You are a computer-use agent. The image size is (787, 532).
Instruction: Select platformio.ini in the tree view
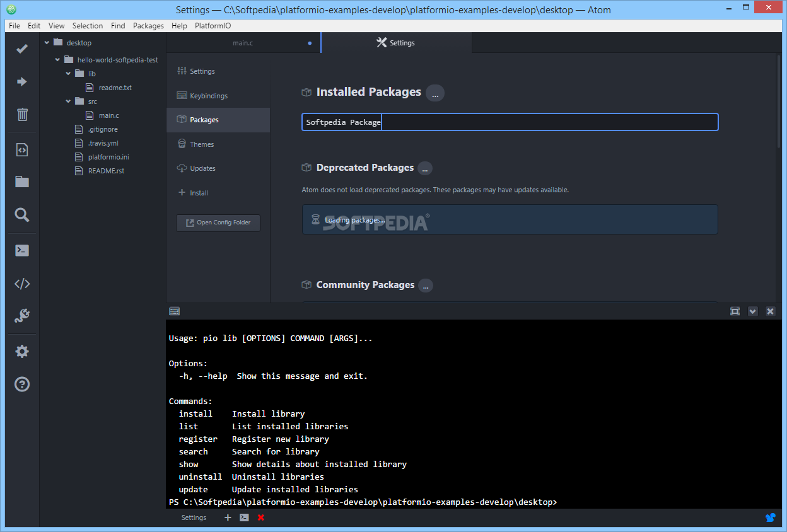pyautogui.click(x=108, y=157)
